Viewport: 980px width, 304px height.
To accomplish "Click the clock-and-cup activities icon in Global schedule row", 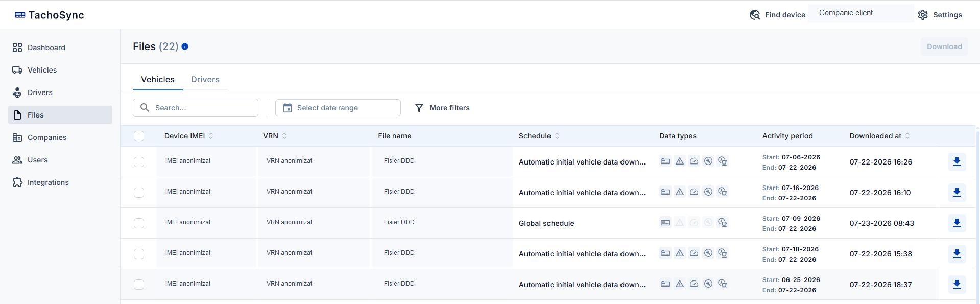I will (x=723, y=223).
